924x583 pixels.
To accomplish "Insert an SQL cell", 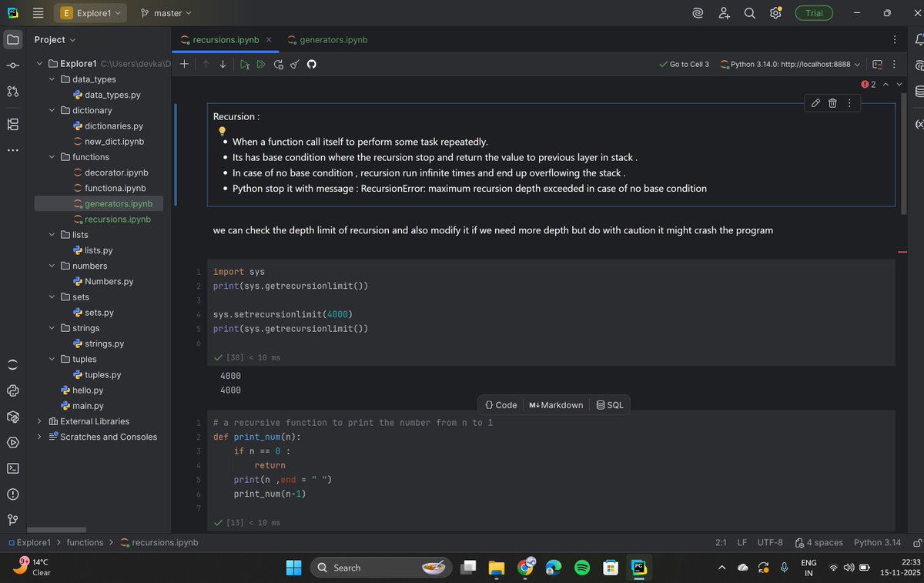I will tap(610, 405).
